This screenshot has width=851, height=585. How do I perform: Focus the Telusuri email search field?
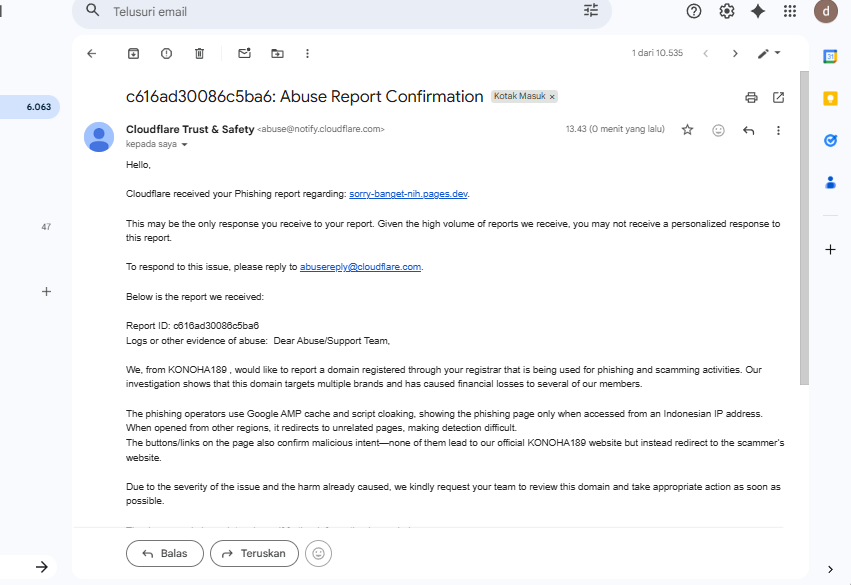[342, 11]
